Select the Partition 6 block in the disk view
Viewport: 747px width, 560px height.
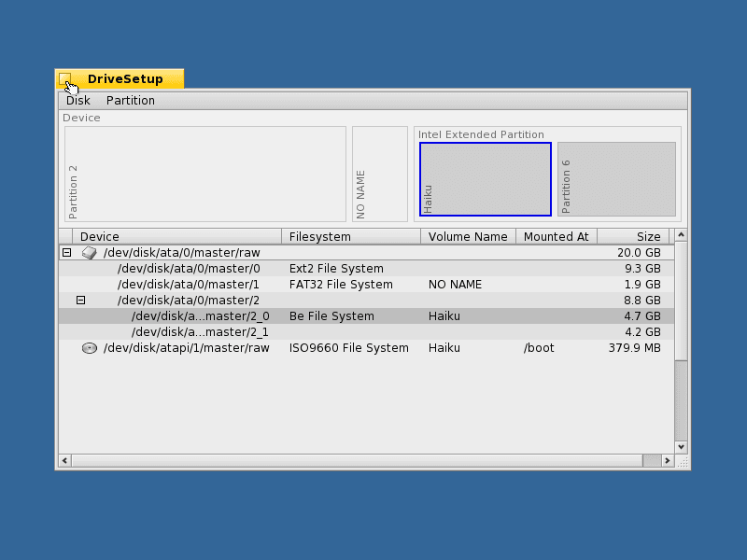pos(616,179)
